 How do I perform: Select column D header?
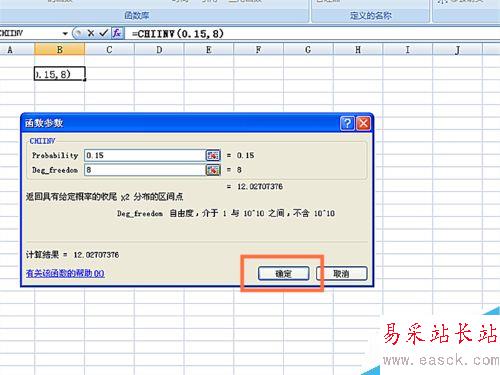(159, 50)
